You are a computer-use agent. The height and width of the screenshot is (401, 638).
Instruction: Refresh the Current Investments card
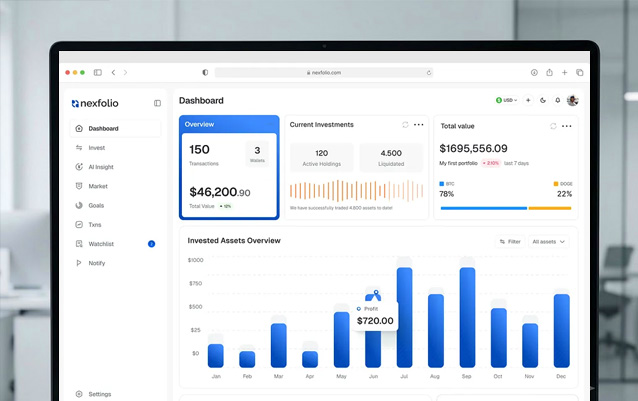point(405,124)
